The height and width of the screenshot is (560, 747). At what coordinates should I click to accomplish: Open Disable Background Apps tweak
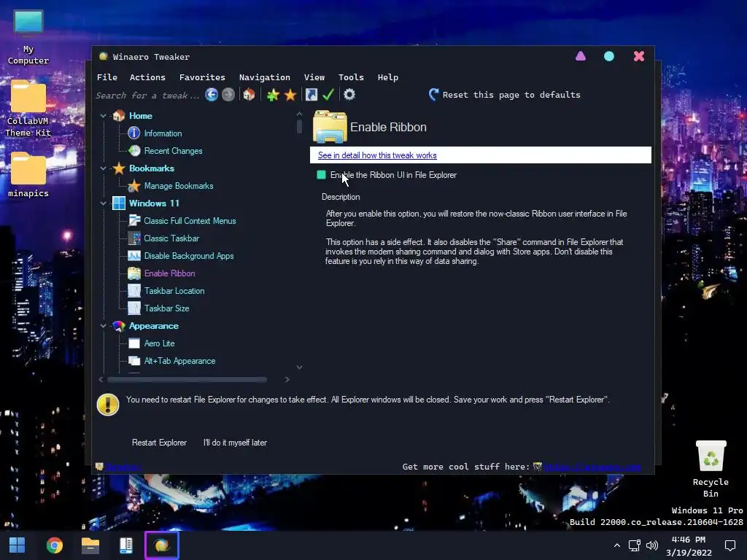click(189, 256)
